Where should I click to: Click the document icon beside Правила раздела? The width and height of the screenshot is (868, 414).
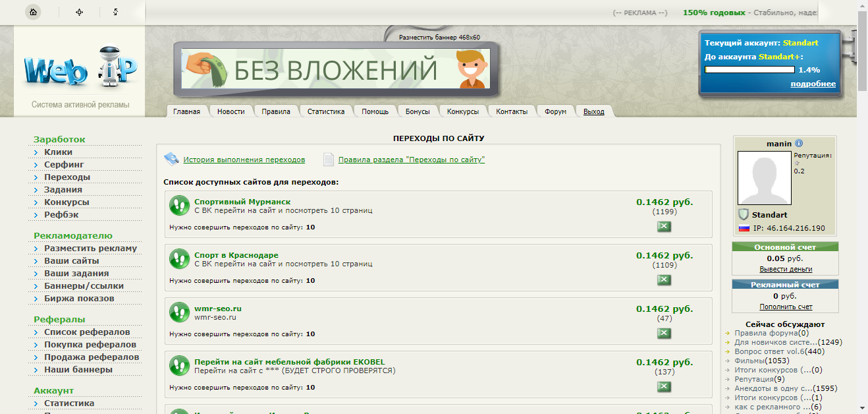329,159
